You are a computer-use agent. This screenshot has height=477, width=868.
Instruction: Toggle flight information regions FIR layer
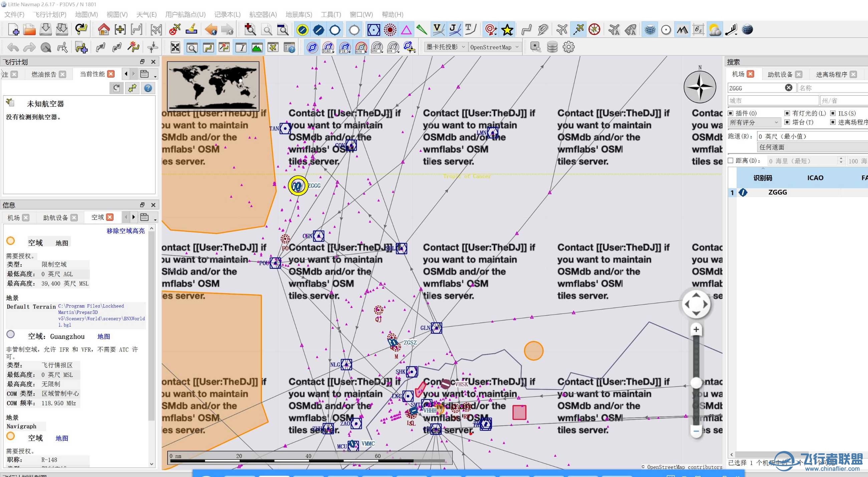pyautogui.click(x=345, y=47)
